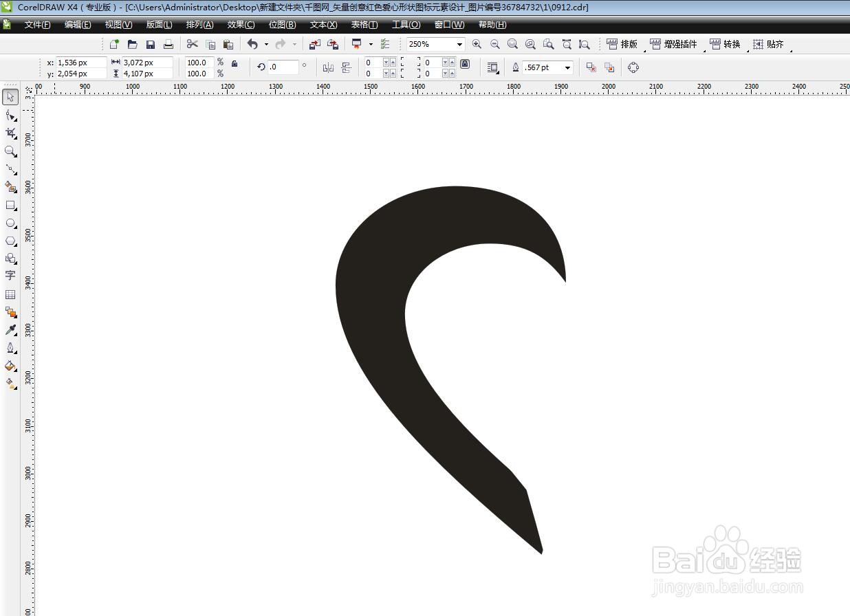Select the Ellipse tool

click(10, 223)
